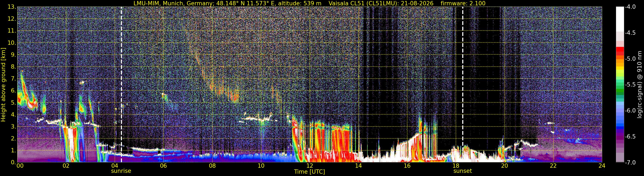Screen dimensions: 644x176
Task: Click the height tick '4.' on the y-axis
Action: tap(13, 115)
